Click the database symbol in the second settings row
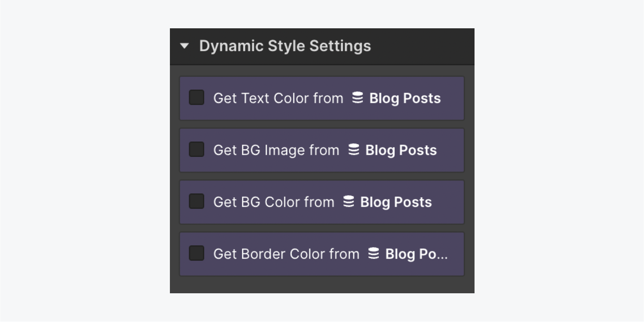This screenshot has width=644, height=322. 353,150
